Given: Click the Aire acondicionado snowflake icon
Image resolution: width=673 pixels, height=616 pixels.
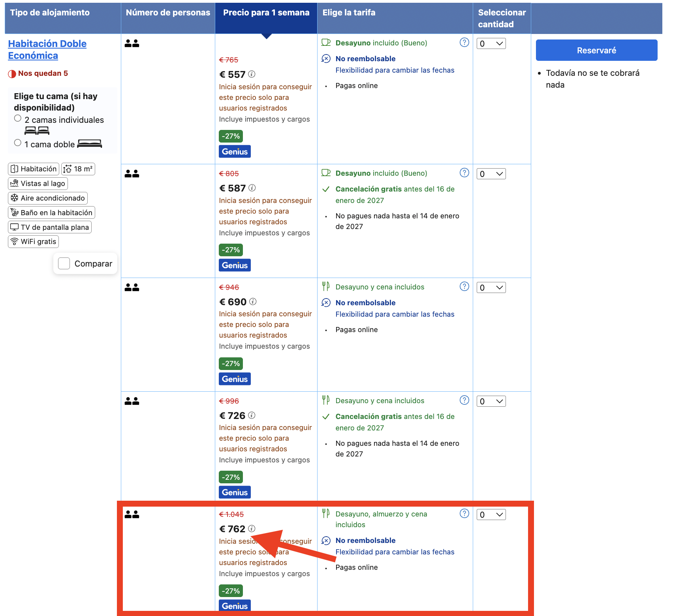Looking at the screenshot, I should [x=15, y=198].
